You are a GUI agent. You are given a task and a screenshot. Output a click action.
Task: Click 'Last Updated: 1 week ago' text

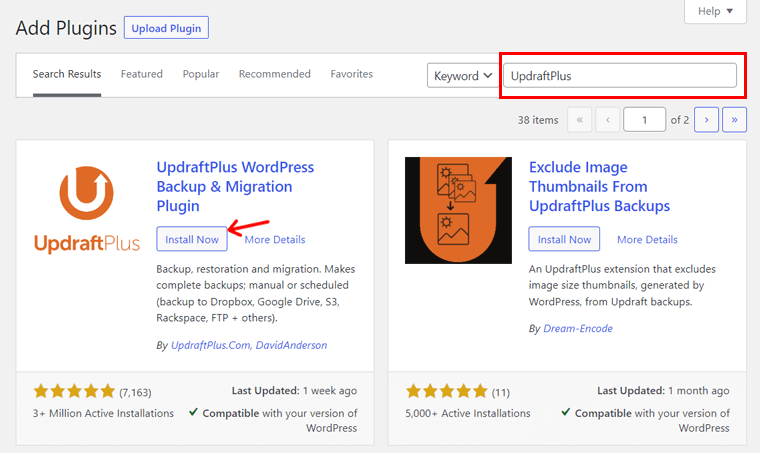click(x=294, y=391)
